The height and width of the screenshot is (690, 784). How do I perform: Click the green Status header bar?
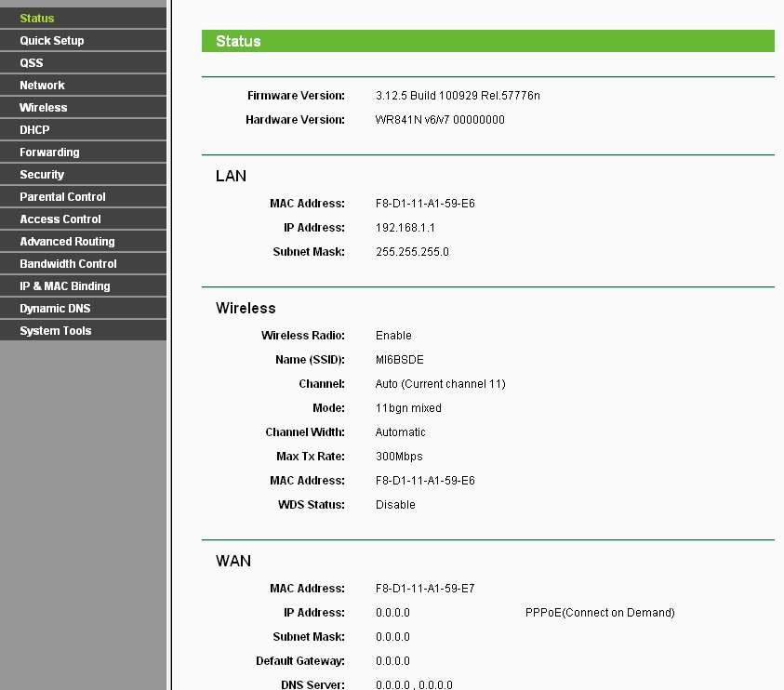tap(487, 41)
